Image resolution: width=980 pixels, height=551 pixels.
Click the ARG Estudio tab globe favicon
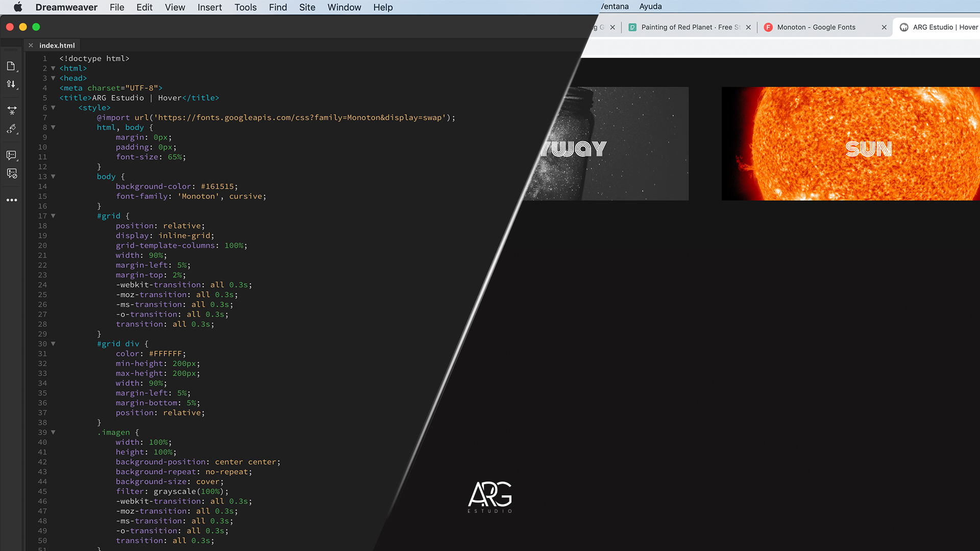pyautogui.click(x=904, y=28)
